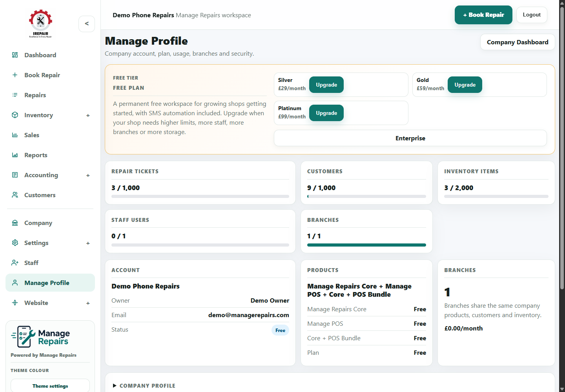Click the £0.00/month branches price

[463, 328]
